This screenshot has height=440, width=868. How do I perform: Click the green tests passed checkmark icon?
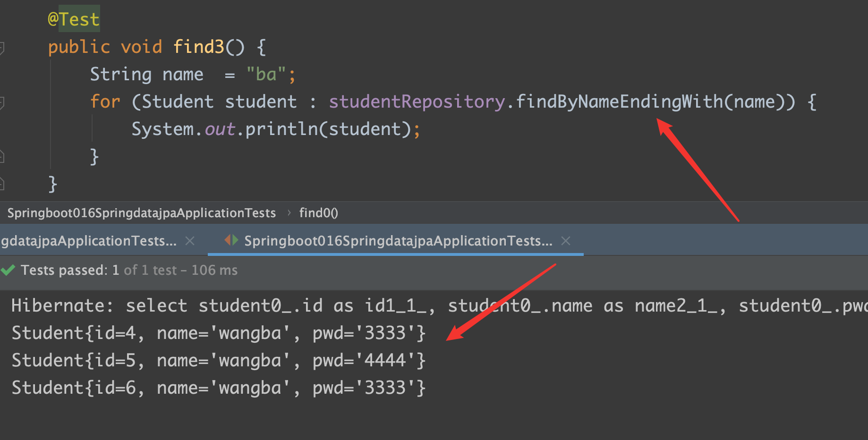pos(8,270)
